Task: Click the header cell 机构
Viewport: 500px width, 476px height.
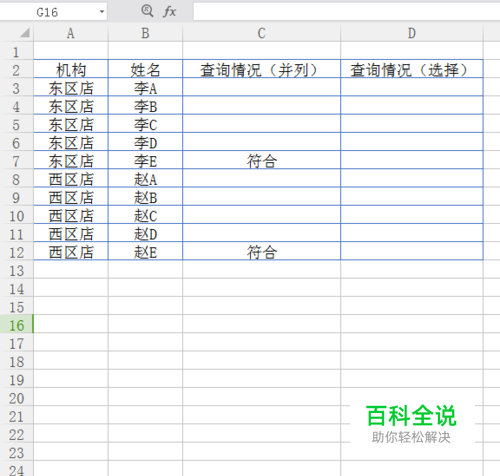Action: [71, 70]
